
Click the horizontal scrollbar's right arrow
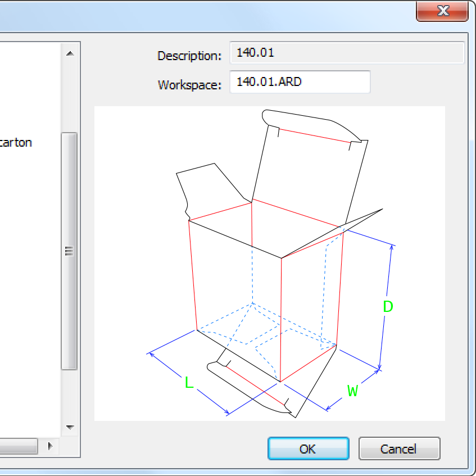[x=50, y=446]
